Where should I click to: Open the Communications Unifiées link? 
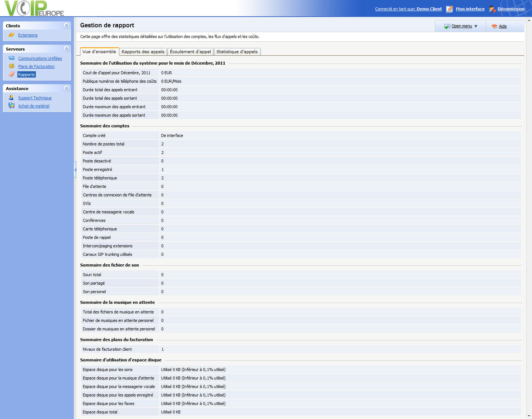point(40,58)
